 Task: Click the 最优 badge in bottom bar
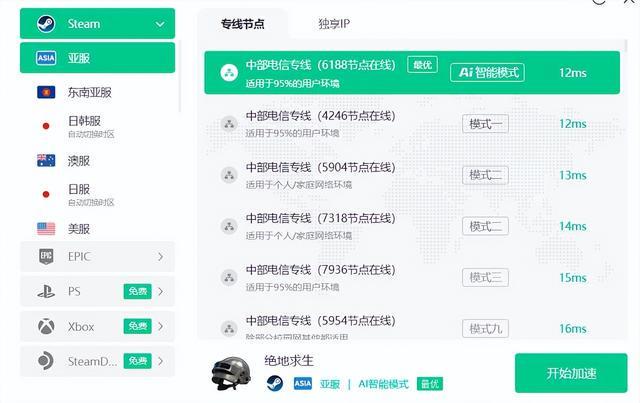click(x=429, y=384)
